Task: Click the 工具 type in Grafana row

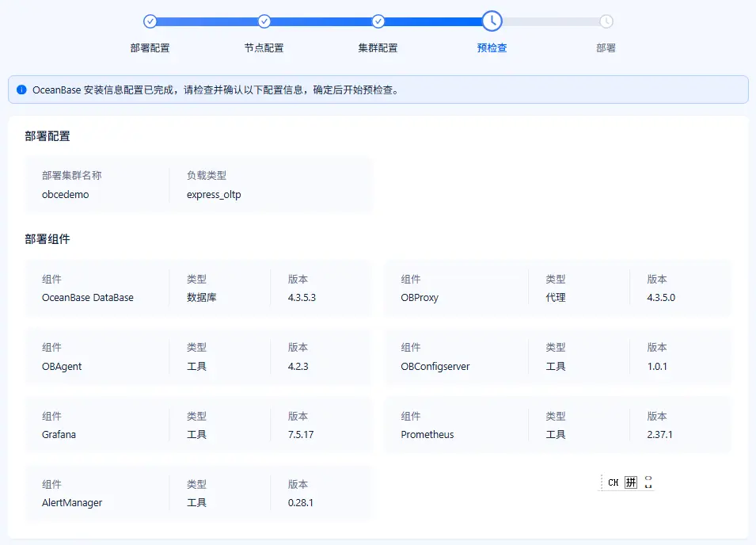Action: [x=196, y=435]
